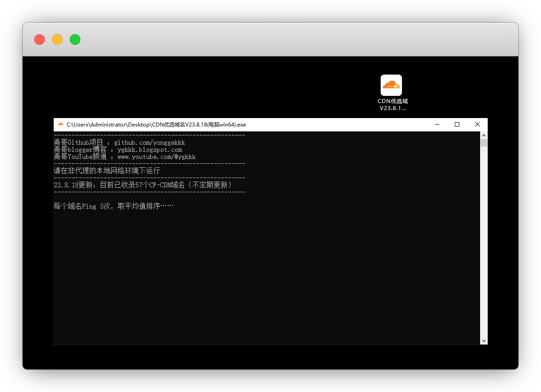541x392 pixels.
Task: Maximize the CDN console window
Action: coord(457,125)
